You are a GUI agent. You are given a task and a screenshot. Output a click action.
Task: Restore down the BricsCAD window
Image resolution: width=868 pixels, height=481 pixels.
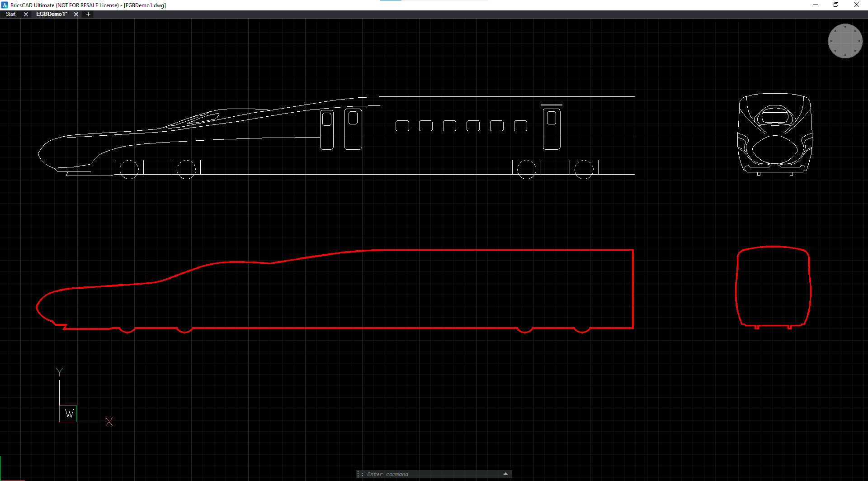836,5
